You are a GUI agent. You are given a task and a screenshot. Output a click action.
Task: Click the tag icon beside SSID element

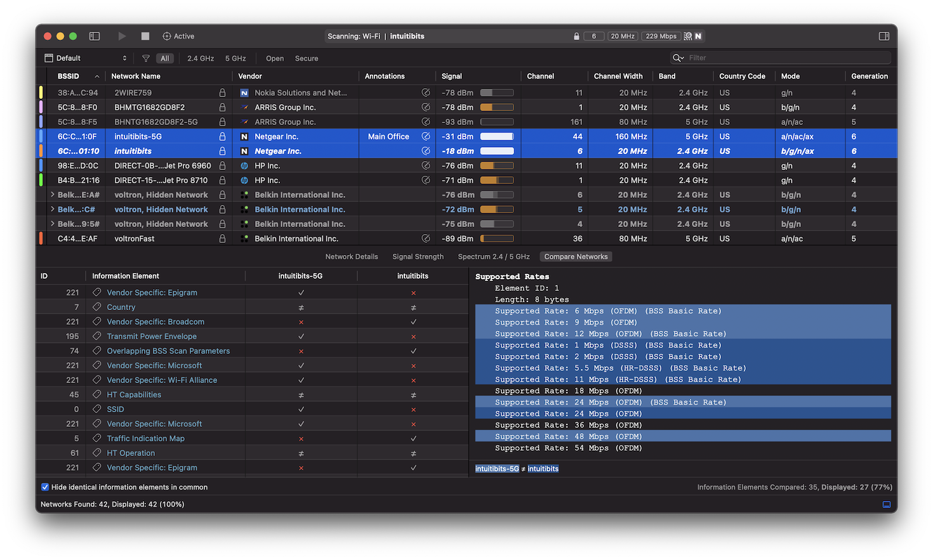pyautogui.click(x=97, y=409)
